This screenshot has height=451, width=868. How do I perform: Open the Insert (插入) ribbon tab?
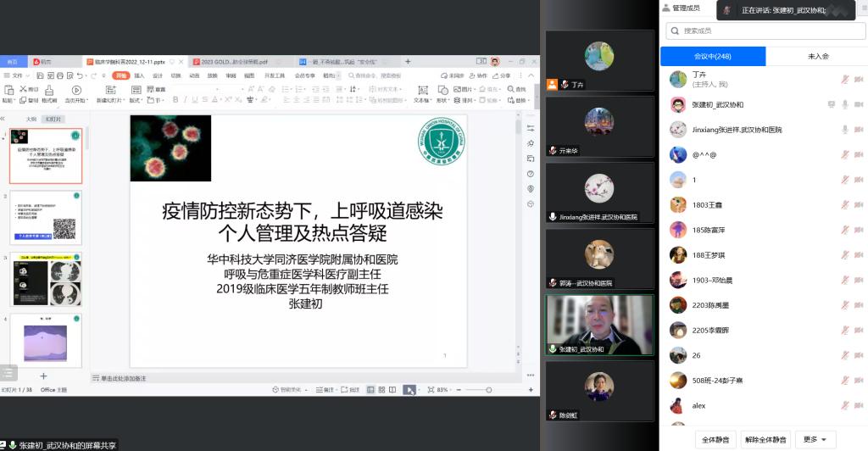(139, 75)
